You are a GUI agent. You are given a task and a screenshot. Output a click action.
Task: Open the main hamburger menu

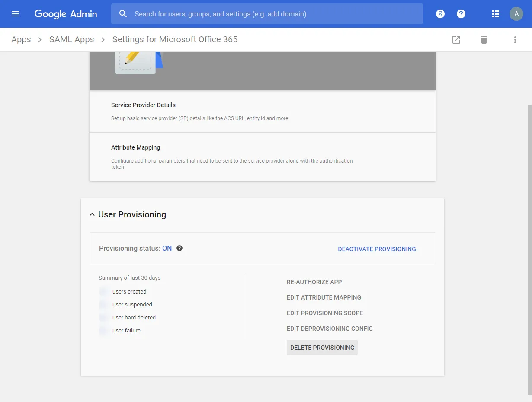pos(16,14)
